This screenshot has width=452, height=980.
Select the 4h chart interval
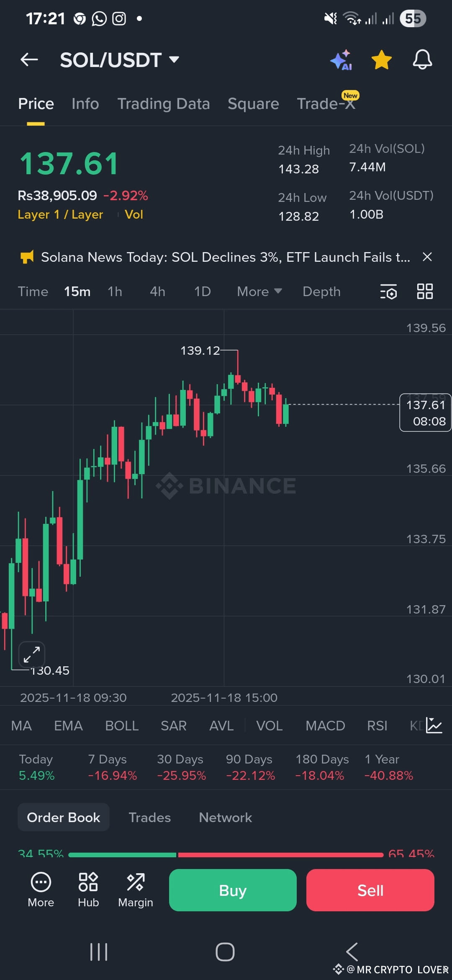[157, 291]
